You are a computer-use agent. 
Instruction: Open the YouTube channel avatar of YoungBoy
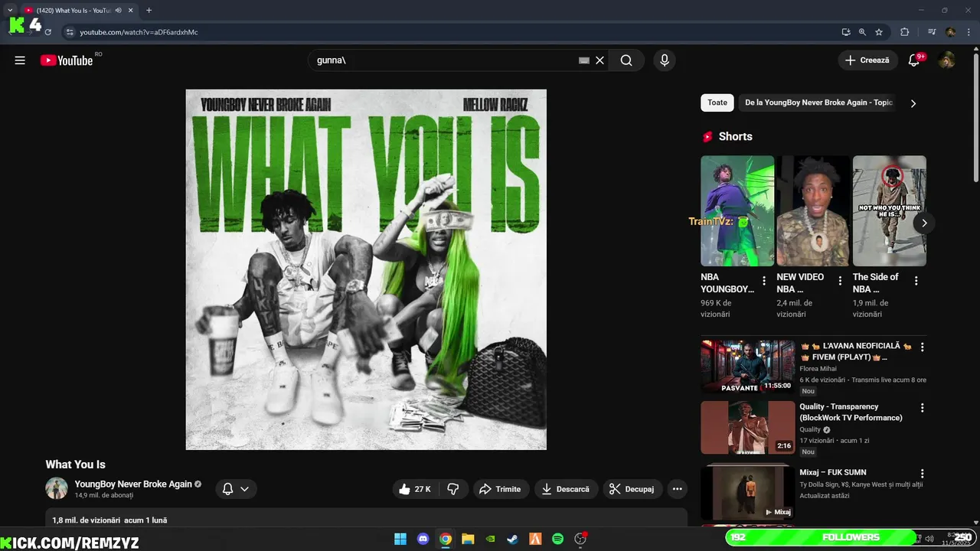[57, 488]
